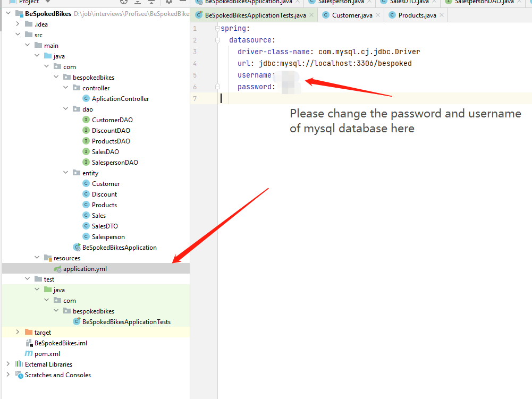Click the jdbc:mysql URL value
The image size is (532, 399).
point(335,63)
